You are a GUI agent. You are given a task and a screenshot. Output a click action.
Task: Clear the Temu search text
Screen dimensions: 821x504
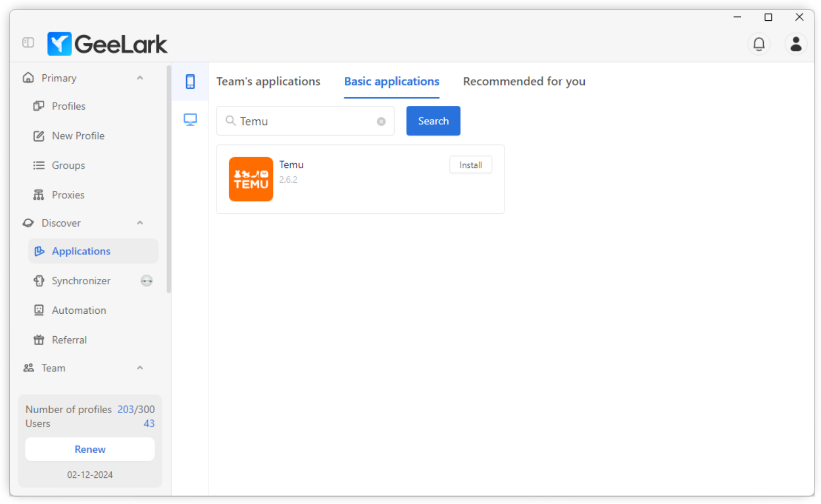[381, 121]
